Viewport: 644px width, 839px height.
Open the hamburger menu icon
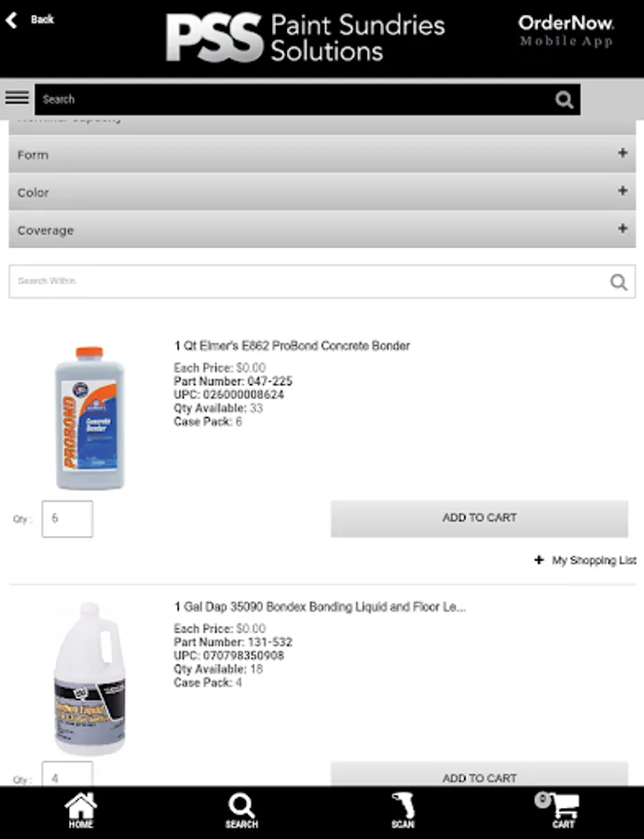tap(17, 98)
